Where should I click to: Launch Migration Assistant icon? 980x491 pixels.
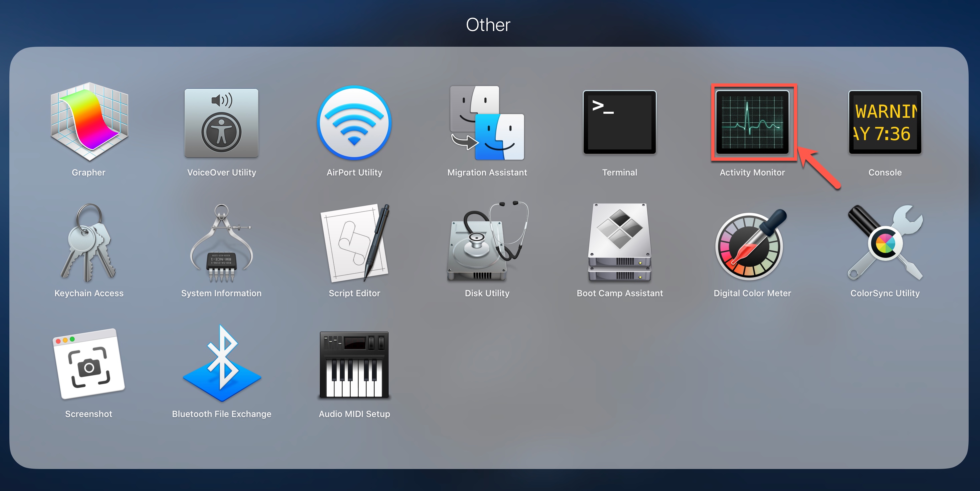pyautogui.click(x=487, y=122)
